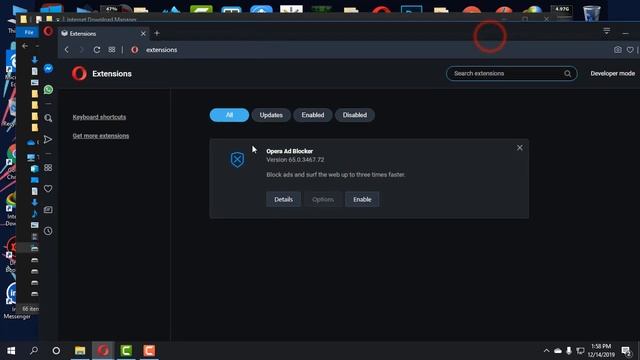The width and height of the screenshot is (640, 360).
Task: Take a snapshot with camera icon
Action: point(618,50)
